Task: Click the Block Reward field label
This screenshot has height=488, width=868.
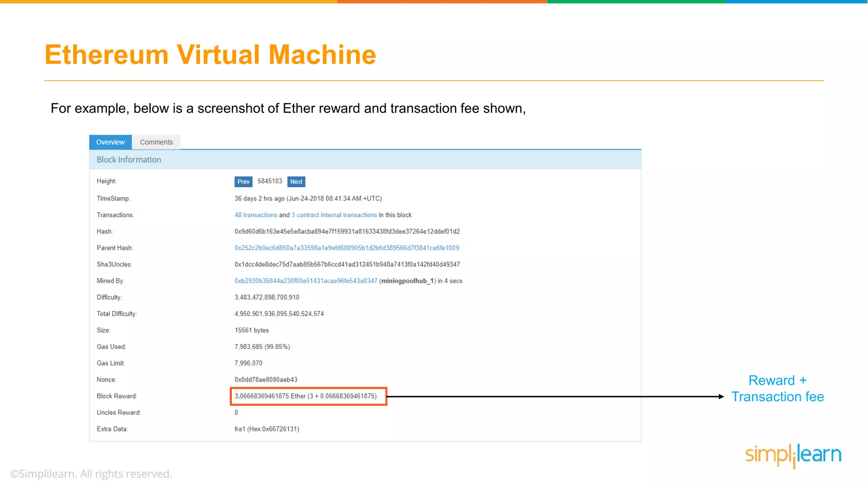Action: (x=117, y=396)
